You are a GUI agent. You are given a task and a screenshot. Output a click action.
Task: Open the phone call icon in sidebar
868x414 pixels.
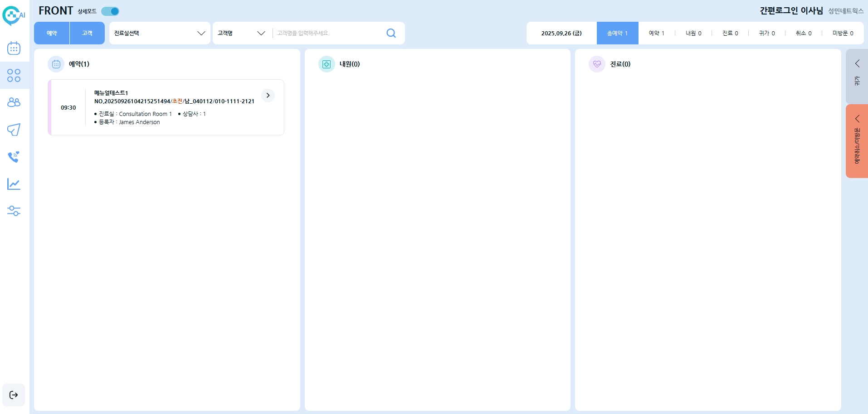coord(14,157)
